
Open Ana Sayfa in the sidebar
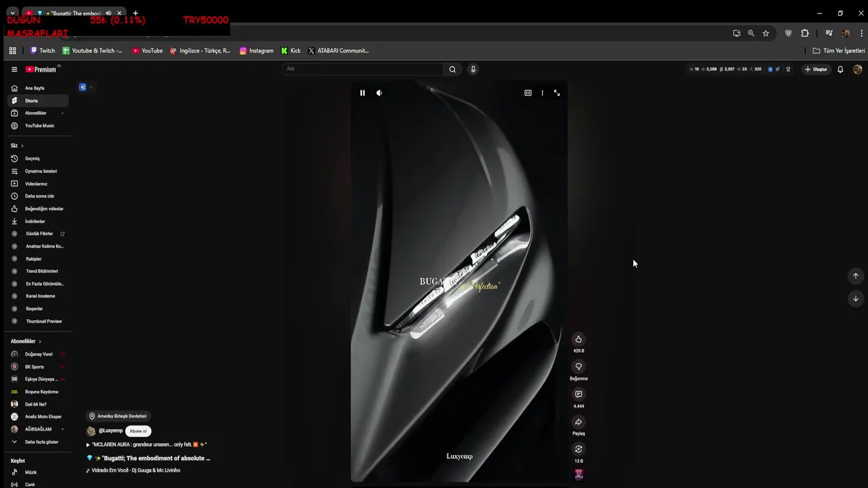click(x=38, y=88)
